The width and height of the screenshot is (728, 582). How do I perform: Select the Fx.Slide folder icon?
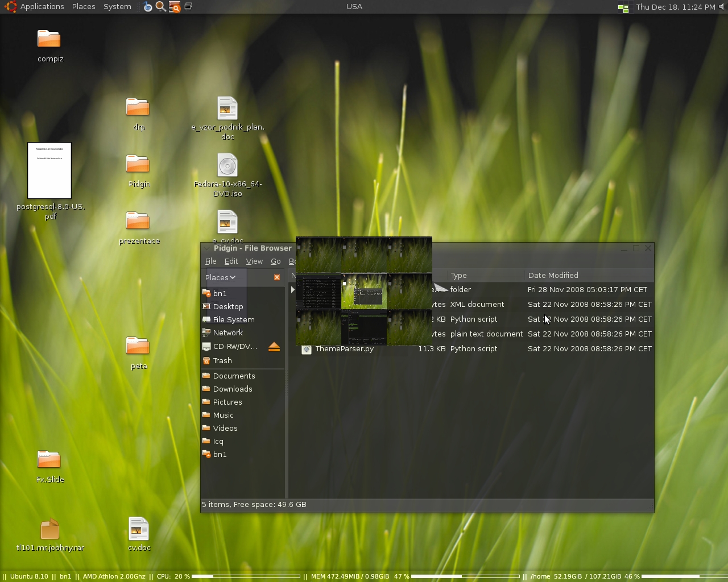49,459
